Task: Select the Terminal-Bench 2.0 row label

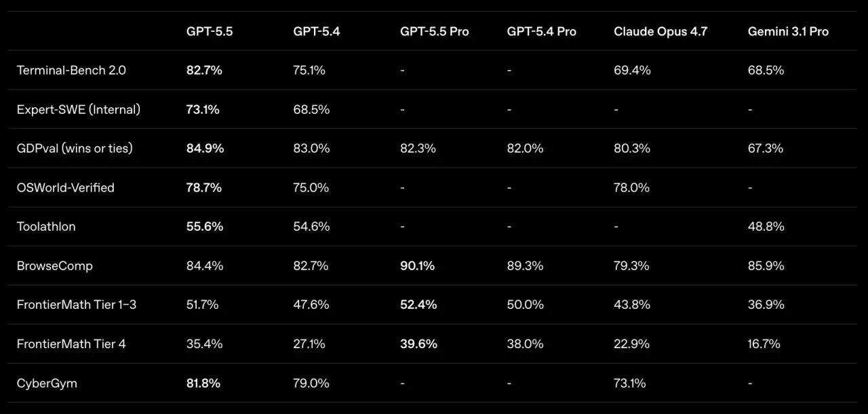Action: tap(71, 70)
